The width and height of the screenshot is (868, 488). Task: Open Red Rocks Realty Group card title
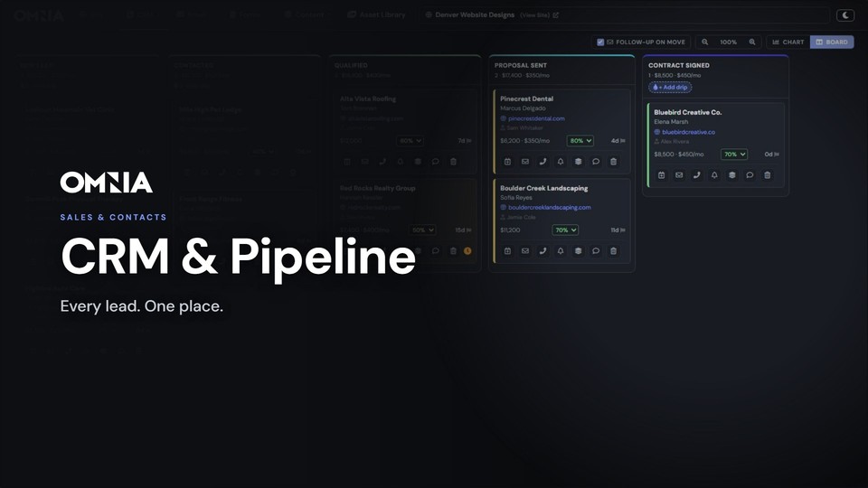click(377, 188)
